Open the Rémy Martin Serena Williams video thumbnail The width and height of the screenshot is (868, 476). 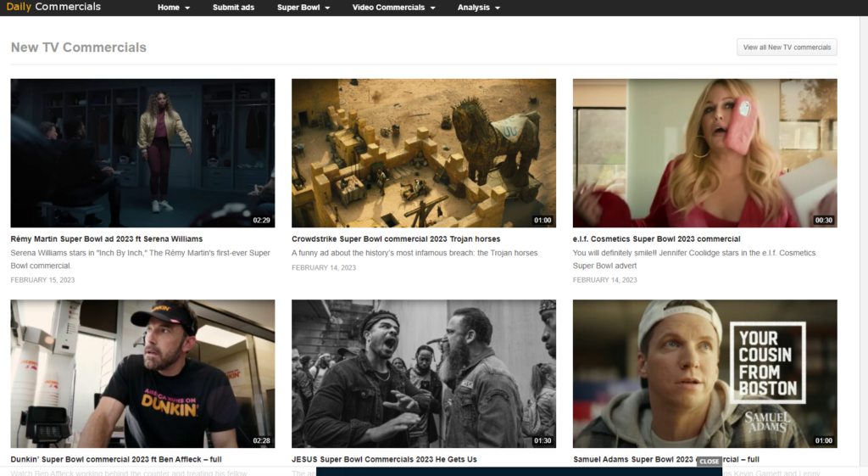click(x=142, y=153)
